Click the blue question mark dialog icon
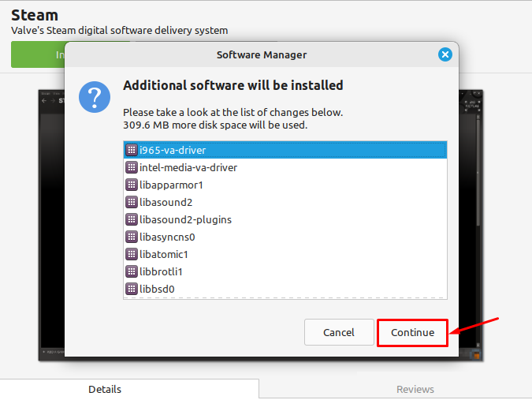 pos(94,98)
